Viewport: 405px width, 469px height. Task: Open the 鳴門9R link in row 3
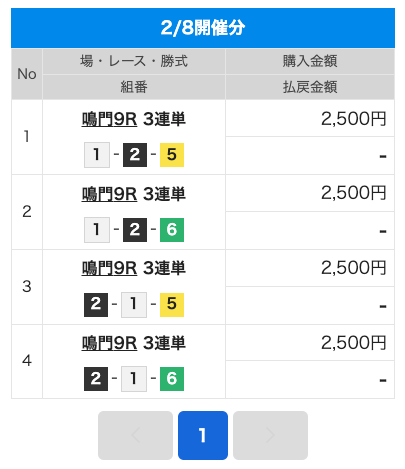pos(109,268)
